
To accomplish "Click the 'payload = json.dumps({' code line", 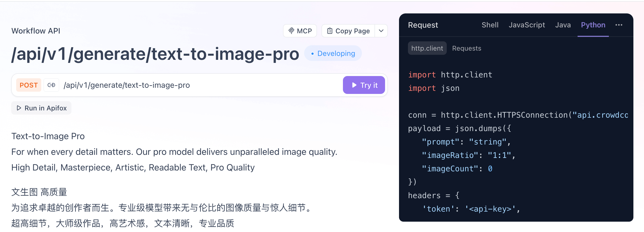I will (460, 128).
